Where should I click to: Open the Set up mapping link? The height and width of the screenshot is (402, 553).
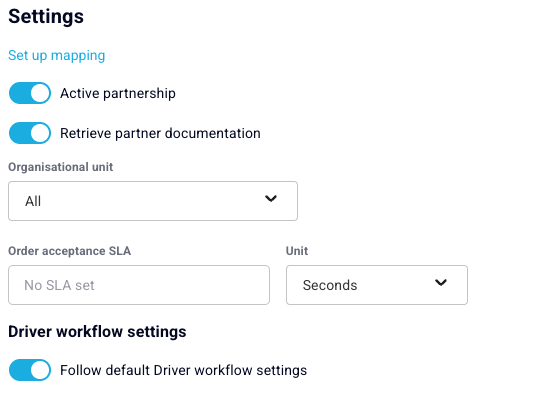(56, 56)
